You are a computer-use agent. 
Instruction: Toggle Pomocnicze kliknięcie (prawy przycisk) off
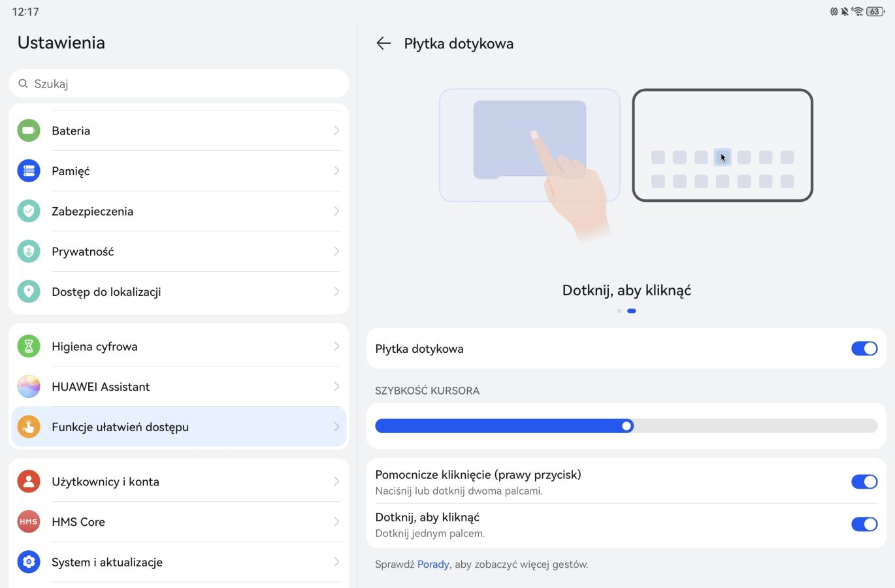click(864, 482)
